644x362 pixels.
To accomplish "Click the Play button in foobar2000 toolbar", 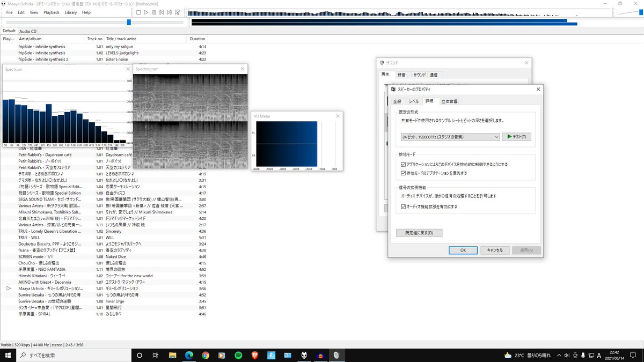I will 146,12.
